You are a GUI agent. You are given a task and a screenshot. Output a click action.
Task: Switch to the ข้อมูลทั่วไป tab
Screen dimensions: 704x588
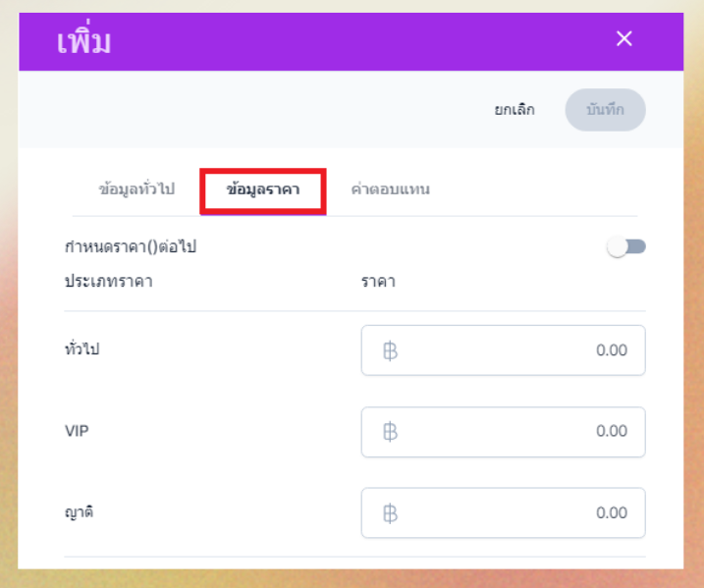click(x=136, y=189)
